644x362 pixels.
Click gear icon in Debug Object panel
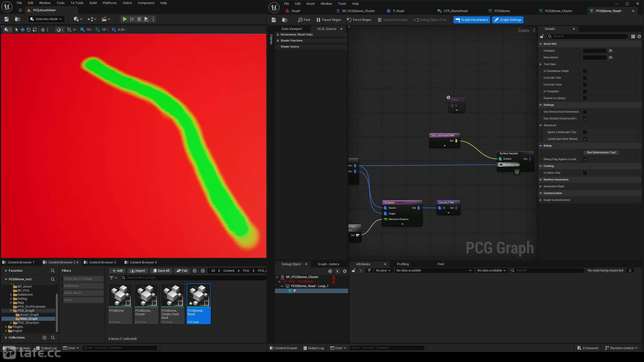(x=345, y=271)
